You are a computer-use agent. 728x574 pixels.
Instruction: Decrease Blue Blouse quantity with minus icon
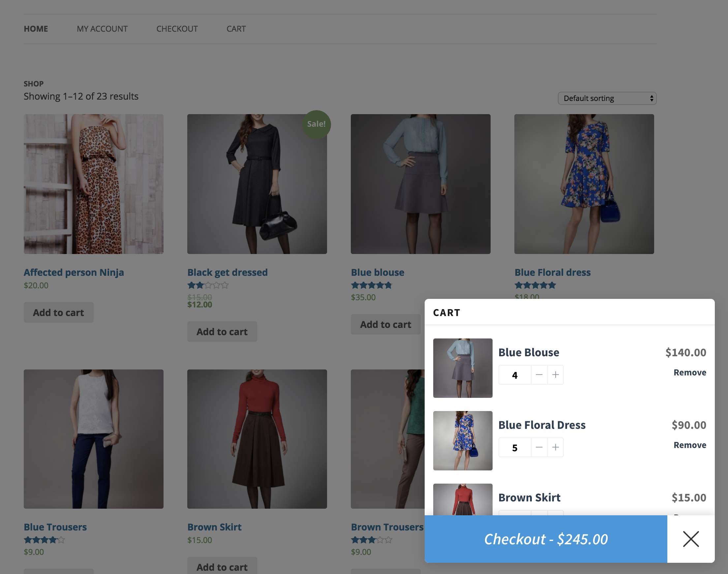click(539, 375)
